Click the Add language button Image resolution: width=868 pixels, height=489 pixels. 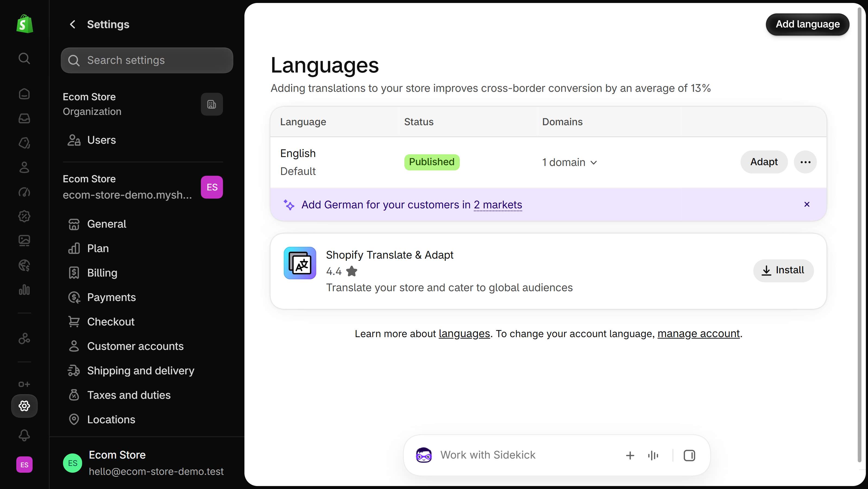pyautogui.click(x=807, y=24)
